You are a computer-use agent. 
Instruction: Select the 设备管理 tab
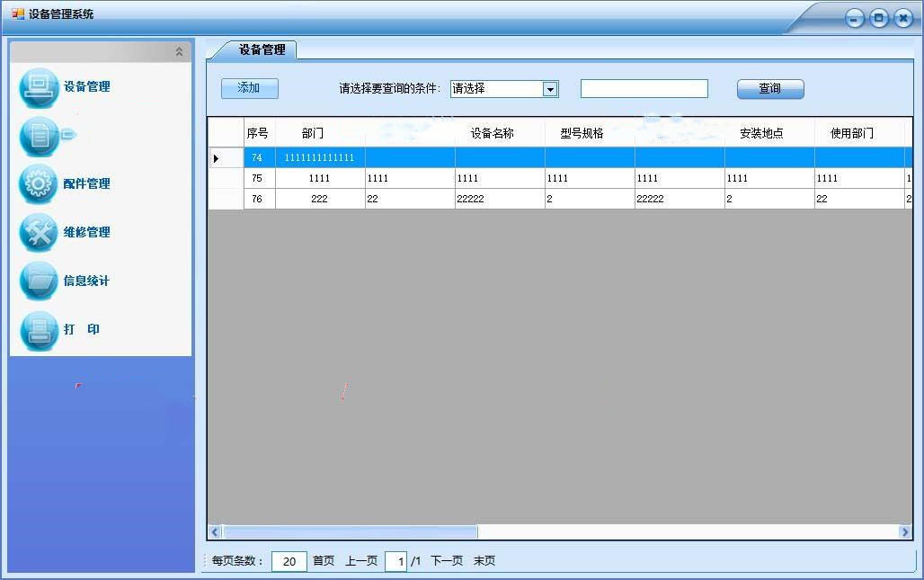[x=262, y=50]
